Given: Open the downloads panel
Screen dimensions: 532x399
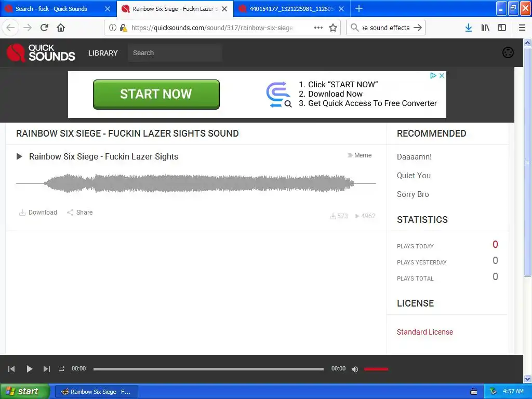Looking at the screenshot, I should click(469, 28).
